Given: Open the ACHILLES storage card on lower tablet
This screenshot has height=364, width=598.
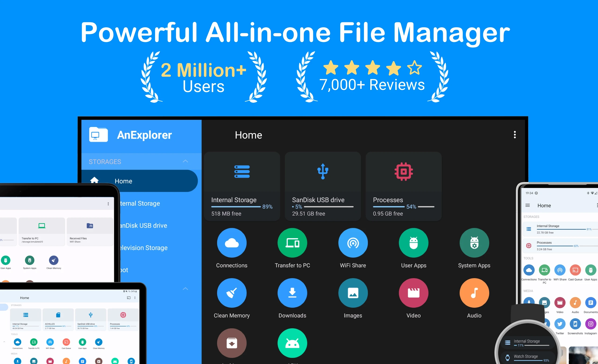Looking at the screenshot, I should coord(58,320).
